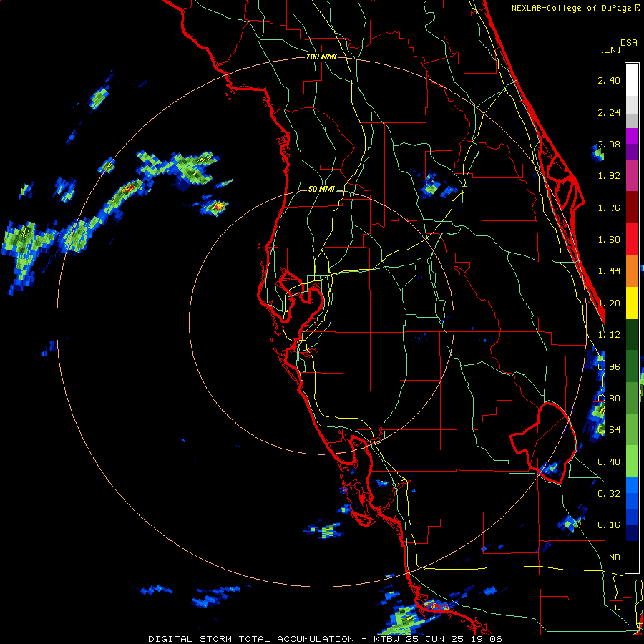Select the bright magenta legend swatch

[632, 136]
